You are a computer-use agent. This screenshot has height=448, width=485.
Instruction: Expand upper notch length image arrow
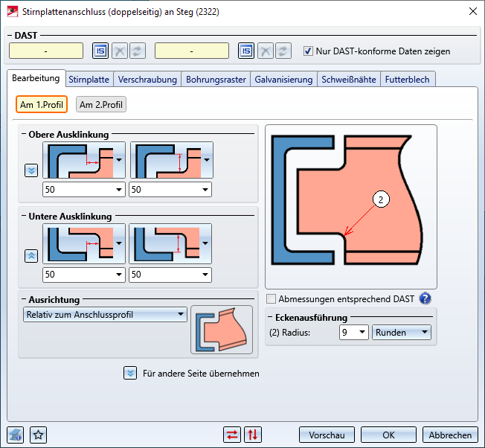[x=119, y=160]
